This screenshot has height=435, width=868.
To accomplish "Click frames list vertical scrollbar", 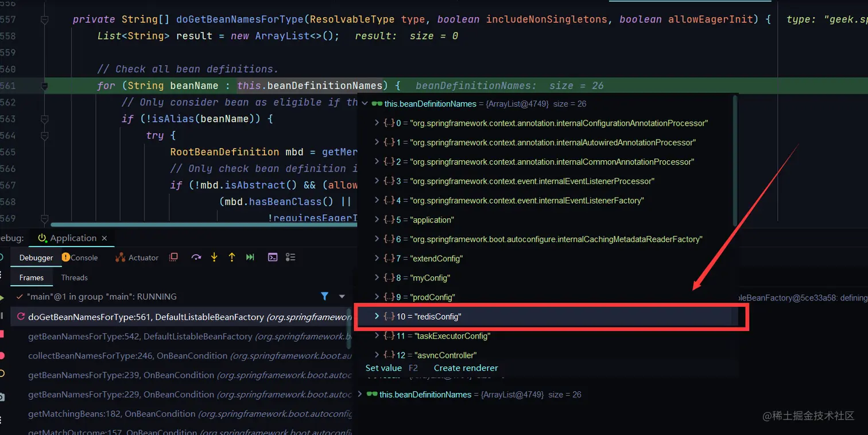I will [348, 329].
